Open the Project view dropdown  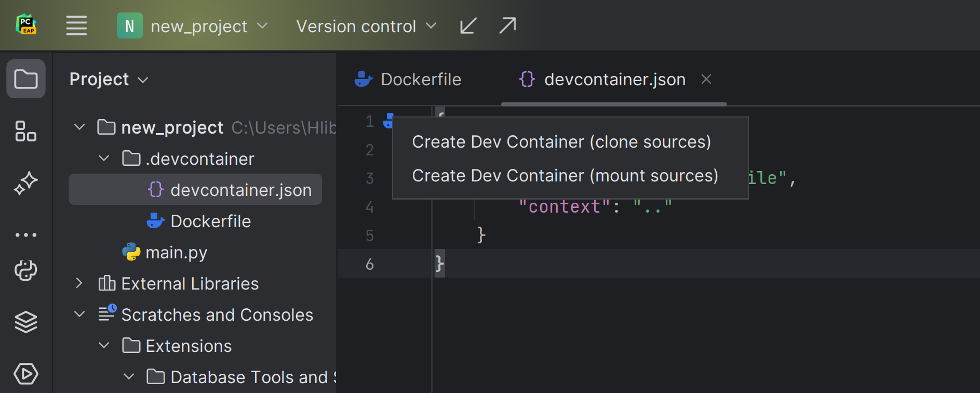click(109, 80)
